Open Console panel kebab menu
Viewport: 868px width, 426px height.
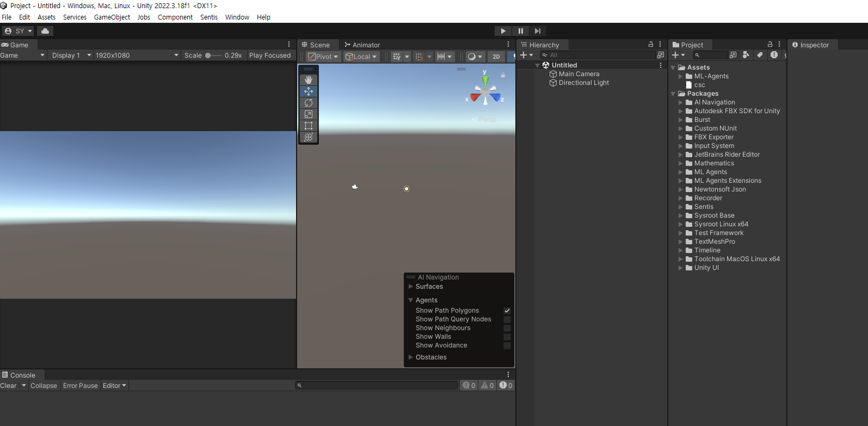click(508, 375)
